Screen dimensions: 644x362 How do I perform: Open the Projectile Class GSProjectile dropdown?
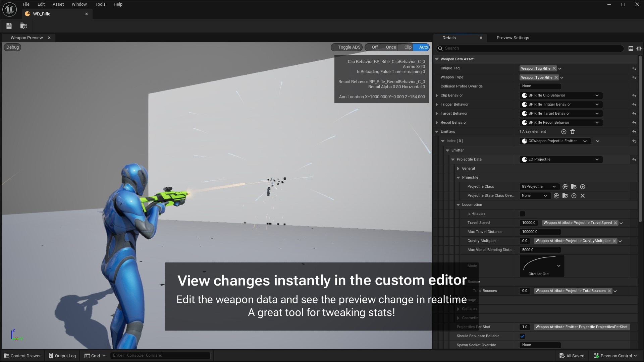(x=538, y=187)
